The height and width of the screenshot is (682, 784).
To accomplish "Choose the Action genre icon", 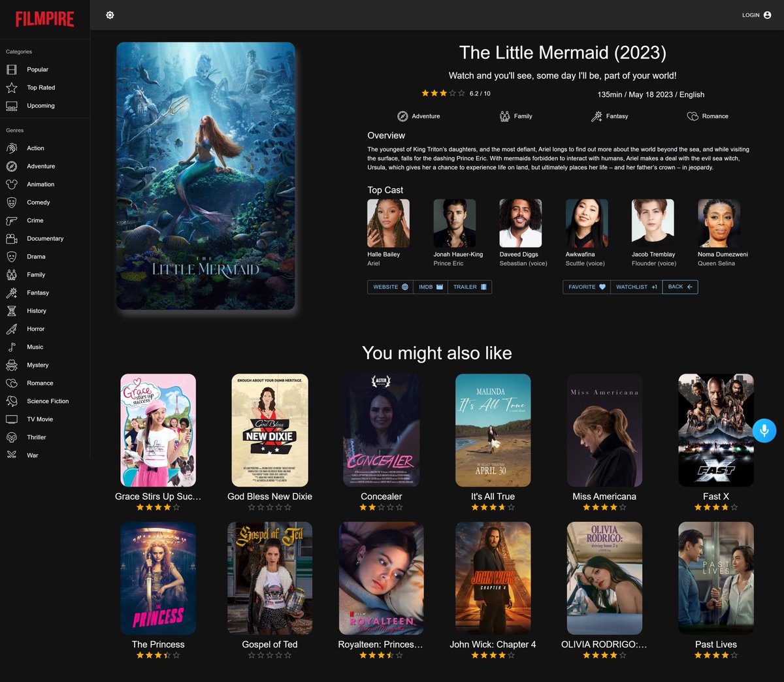I will pos(12,148).
